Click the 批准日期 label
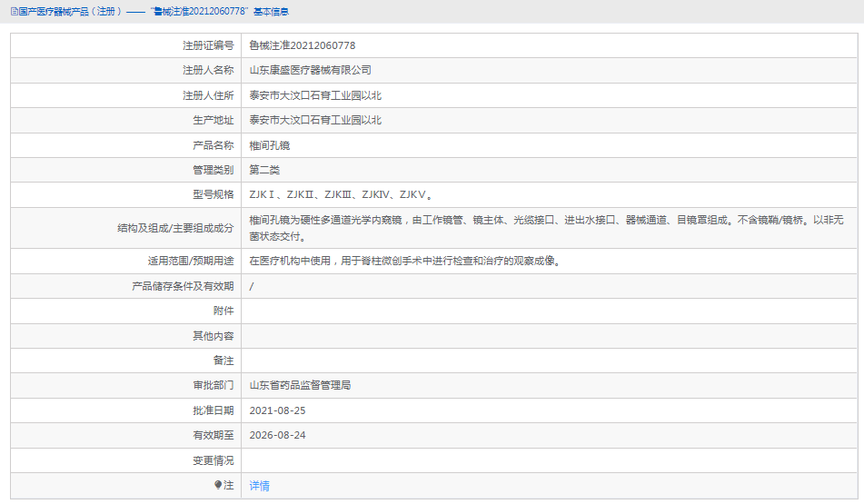 pos(214,410)
